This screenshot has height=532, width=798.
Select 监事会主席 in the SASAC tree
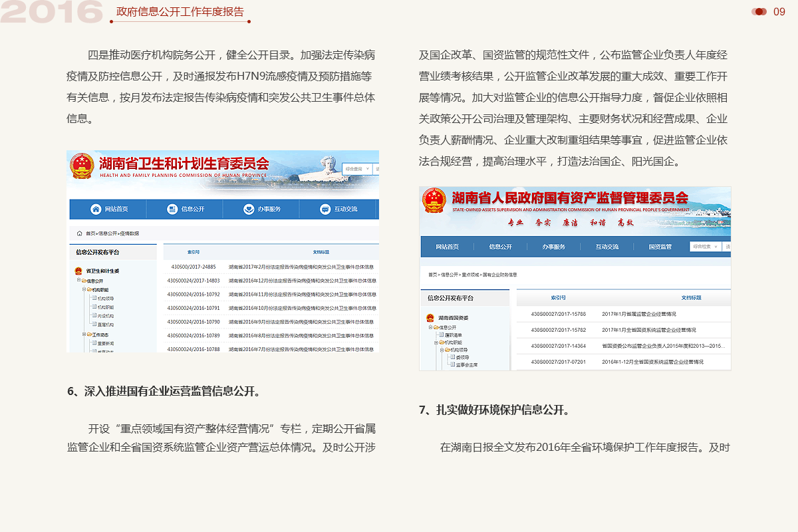coord(467,365)
